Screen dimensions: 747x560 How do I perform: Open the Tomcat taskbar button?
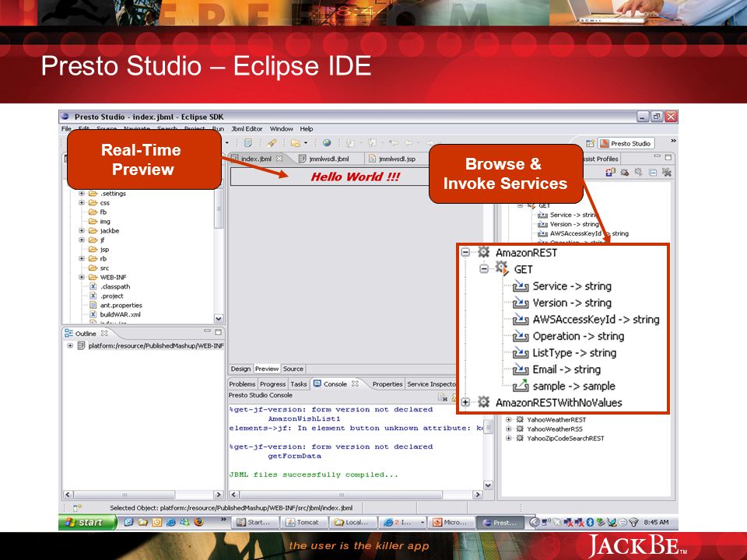tap(303, 523)
